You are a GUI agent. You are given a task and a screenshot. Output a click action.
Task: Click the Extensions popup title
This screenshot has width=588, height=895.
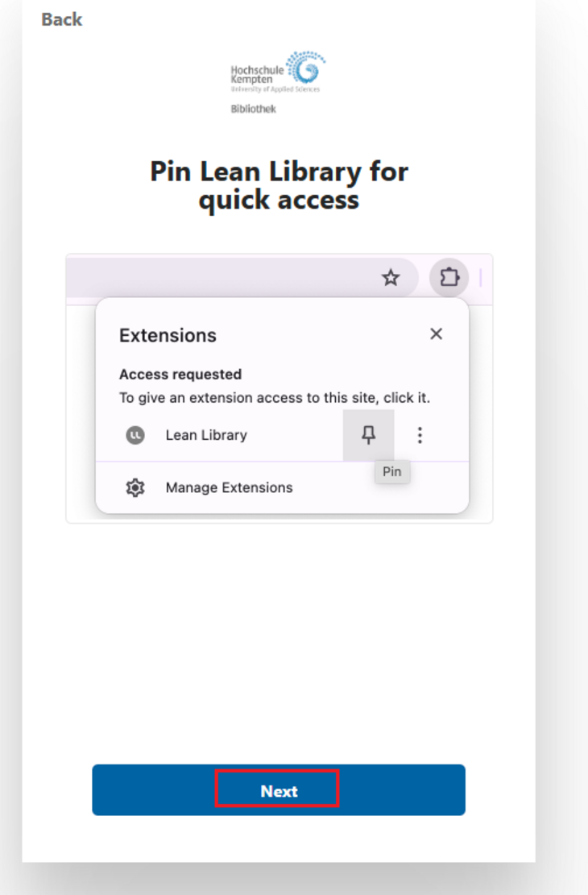point(168,335)
